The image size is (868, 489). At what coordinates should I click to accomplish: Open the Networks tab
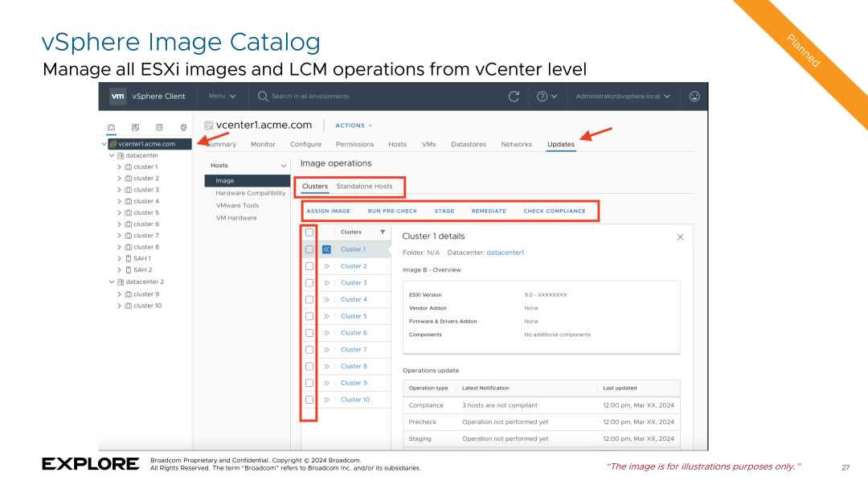click(517, 144)
